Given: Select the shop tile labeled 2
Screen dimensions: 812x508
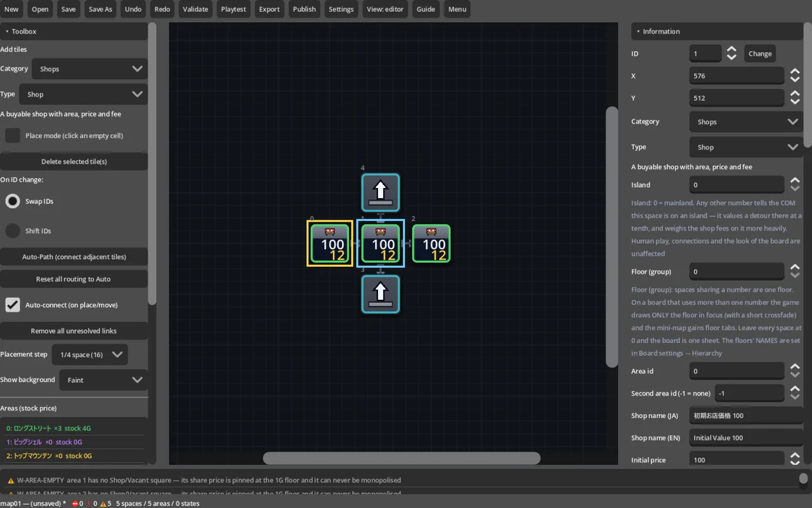Looking at the screenshot, I should (x=431, y=243).
